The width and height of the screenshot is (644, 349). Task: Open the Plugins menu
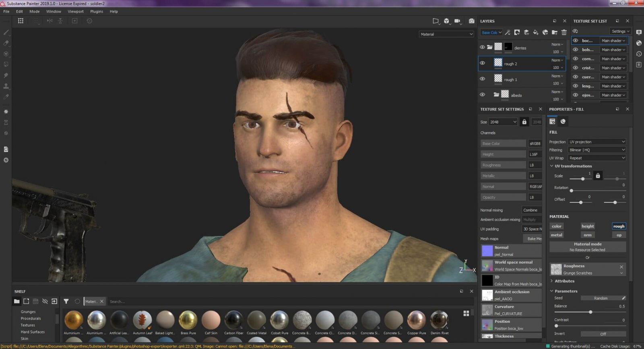pos(97,11)
